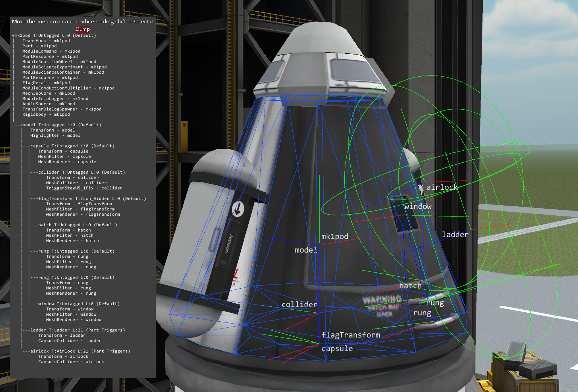Click the collider label on wireframe

[299, 304]
